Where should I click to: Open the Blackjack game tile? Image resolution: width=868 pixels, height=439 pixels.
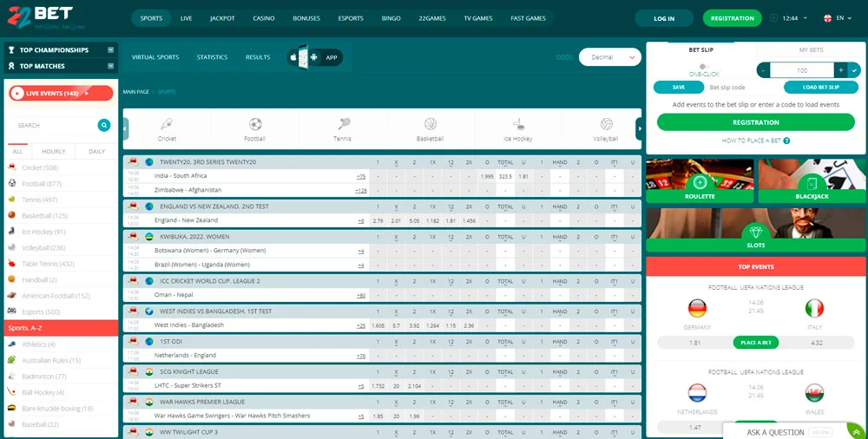[x=812, y=181]
